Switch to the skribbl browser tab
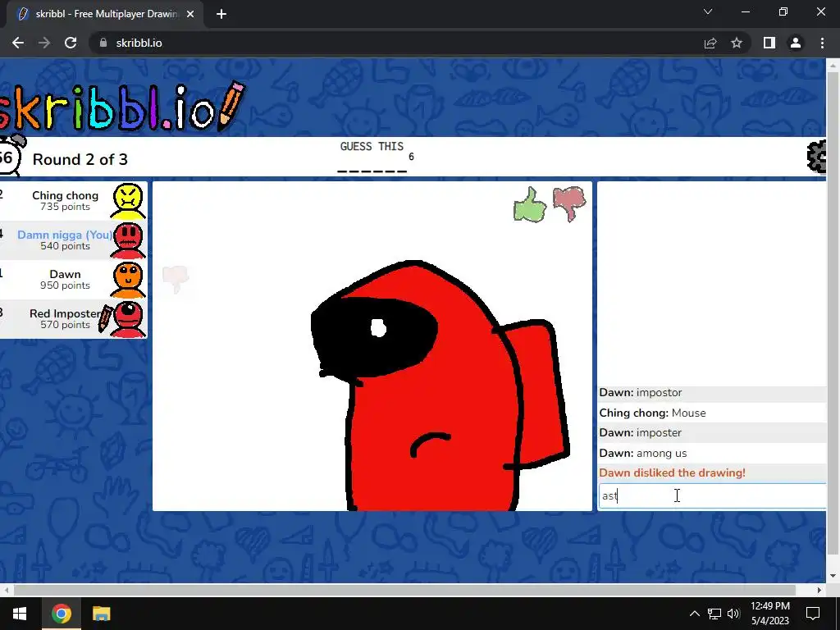 (105, 14)
